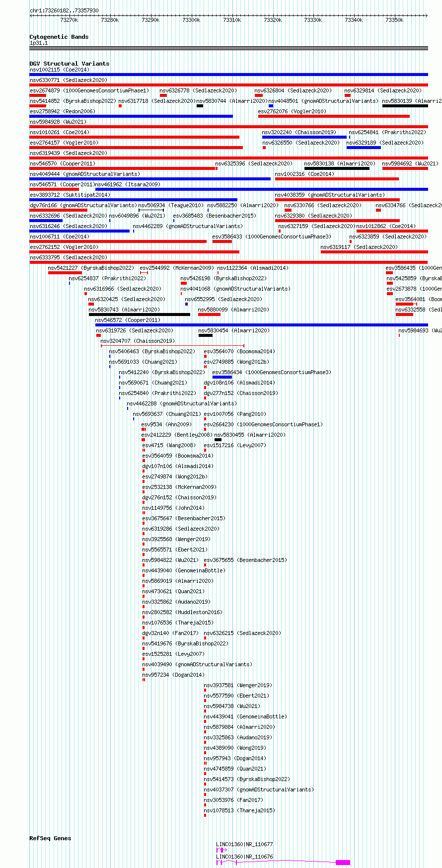442x868 pixels.
Task: Select nsv506934 (Teague2010) variant
Action: click(x=171, y=205)
